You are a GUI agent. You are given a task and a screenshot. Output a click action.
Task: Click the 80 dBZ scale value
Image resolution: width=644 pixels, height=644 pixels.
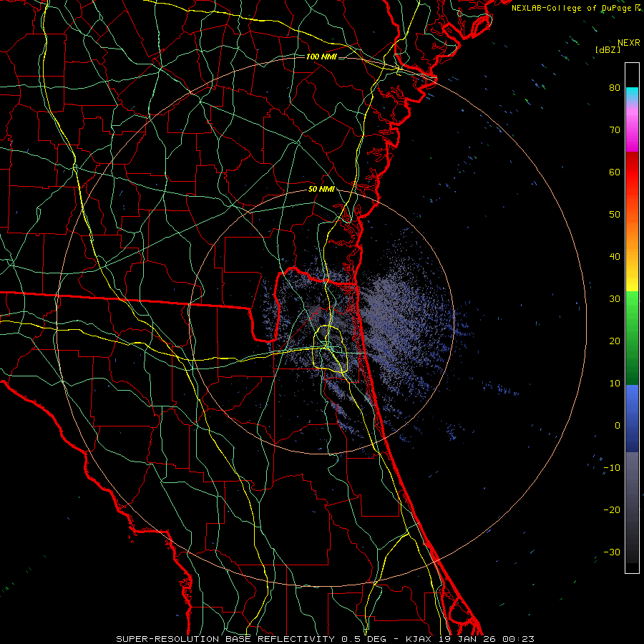click(x=615, y=87)
